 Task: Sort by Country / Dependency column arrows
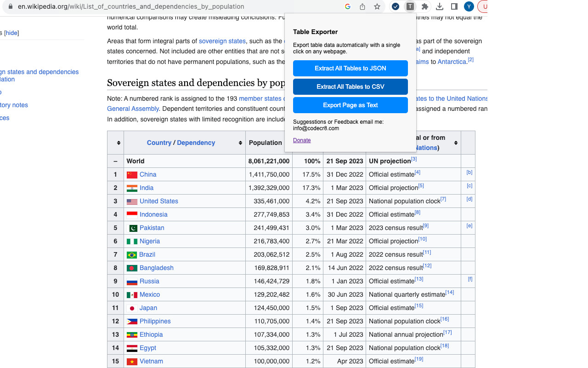pyautogui.click(x=240, y=143)
